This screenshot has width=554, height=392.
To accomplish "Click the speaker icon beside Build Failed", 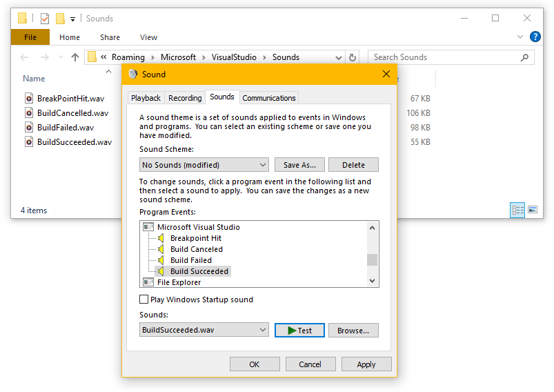I will tap(161, 260).
